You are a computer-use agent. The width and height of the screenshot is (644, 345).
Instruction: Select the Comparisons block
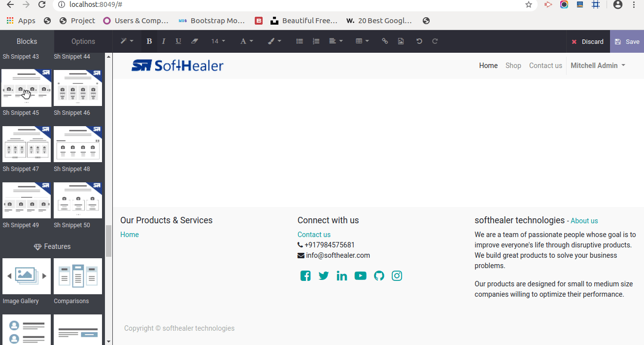78,276
